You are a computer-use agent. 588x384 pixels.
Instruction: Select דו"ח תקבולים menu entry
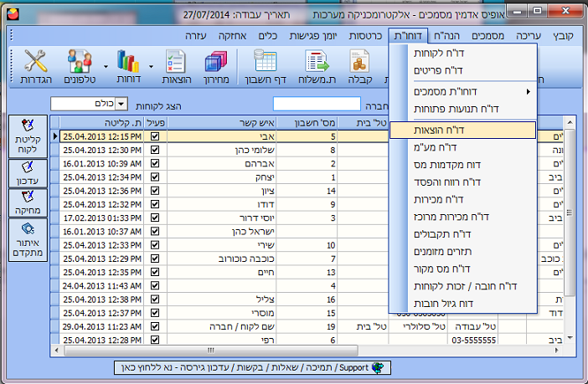(462, 234)
